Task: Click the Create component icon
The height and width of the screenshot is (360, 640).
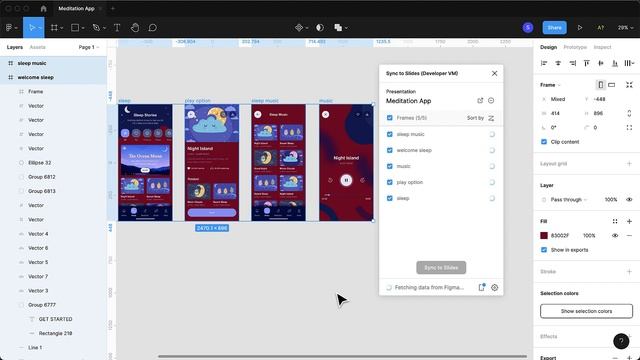Action: (x=299, y=28)
